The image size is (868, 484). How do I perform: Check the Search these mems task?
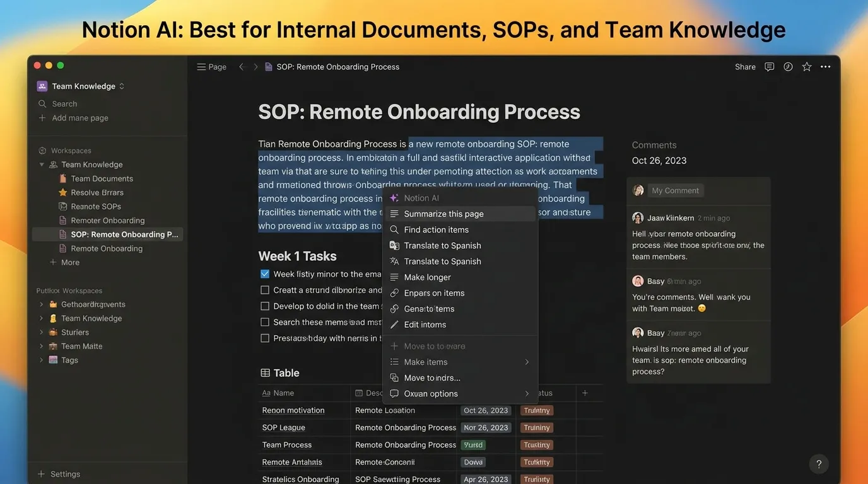(x=265, y=322)
